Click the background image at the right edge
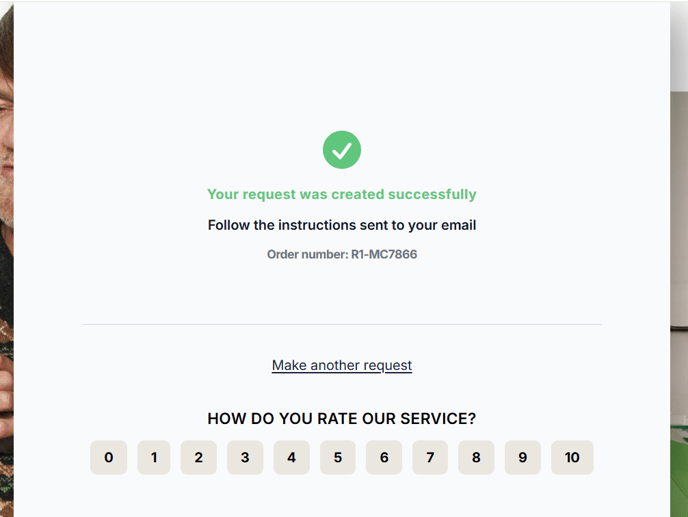Viewport: 688px width, 517px height. pyautogui.click(x=679, y=303)
